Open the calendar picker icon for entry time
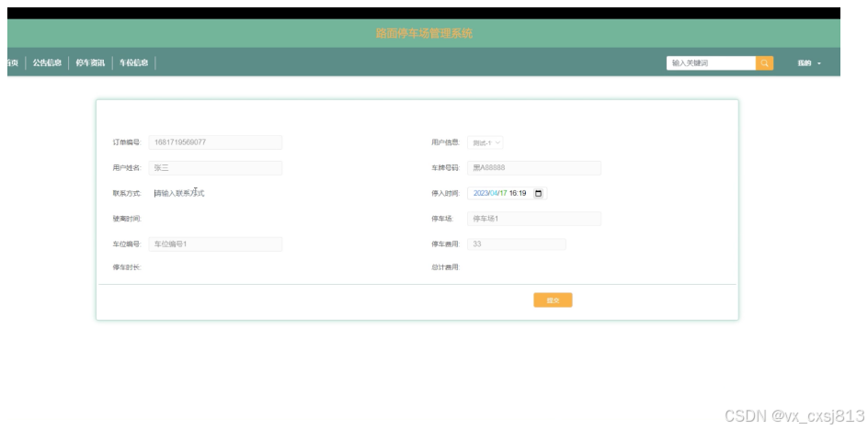 pos(538,193)
